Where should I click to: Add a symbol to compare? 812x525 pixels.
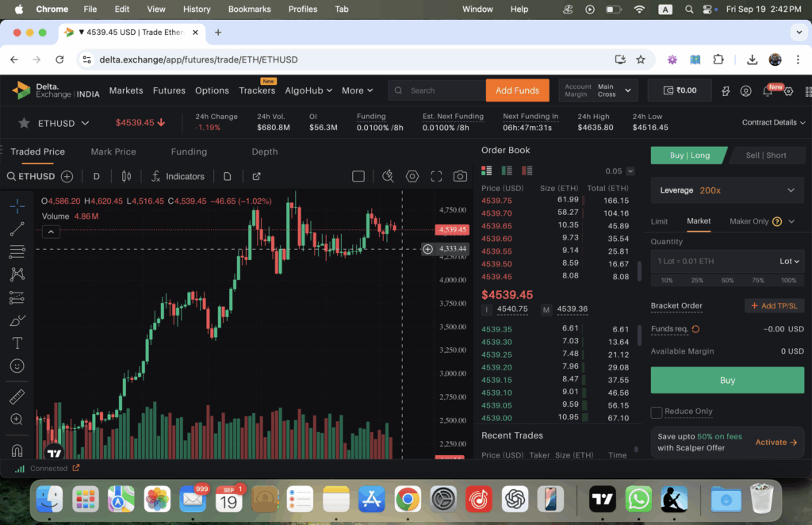(x=67, y=177)
